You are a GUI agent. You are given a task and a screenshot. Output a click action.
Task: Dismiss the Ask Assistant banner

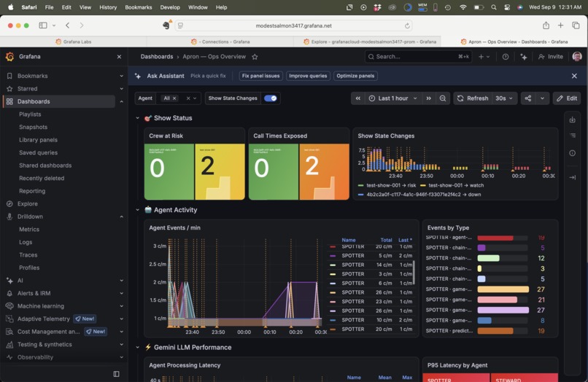[574, 76]
